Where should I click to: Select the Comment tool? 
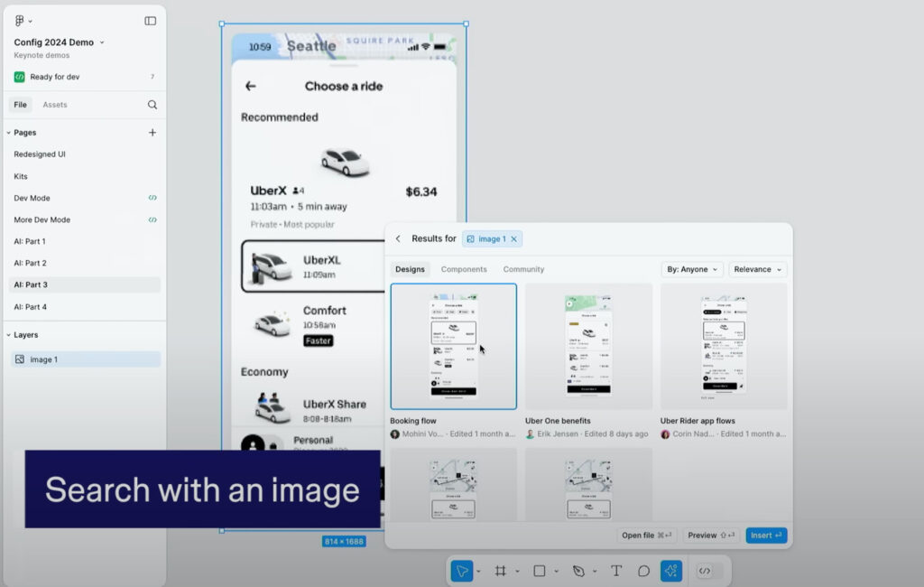coord(643,571)
